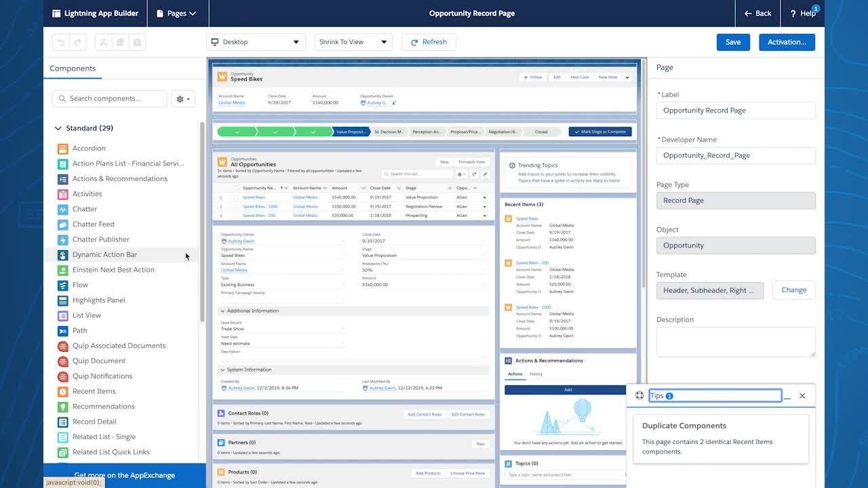Click the Tips panel support icon
This screenshot has width=868, height=488.
point(639,396)
